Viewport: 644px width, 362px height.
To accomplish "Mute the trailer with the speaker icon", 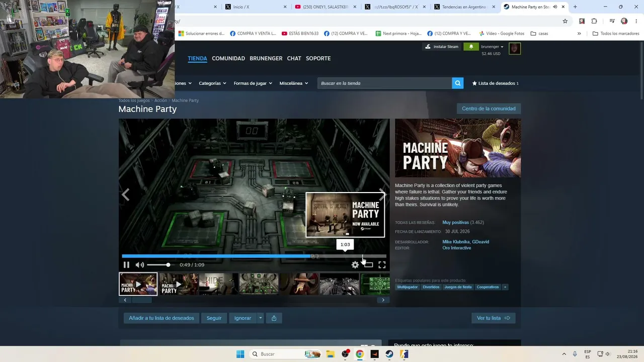I will tap(140, 265).
